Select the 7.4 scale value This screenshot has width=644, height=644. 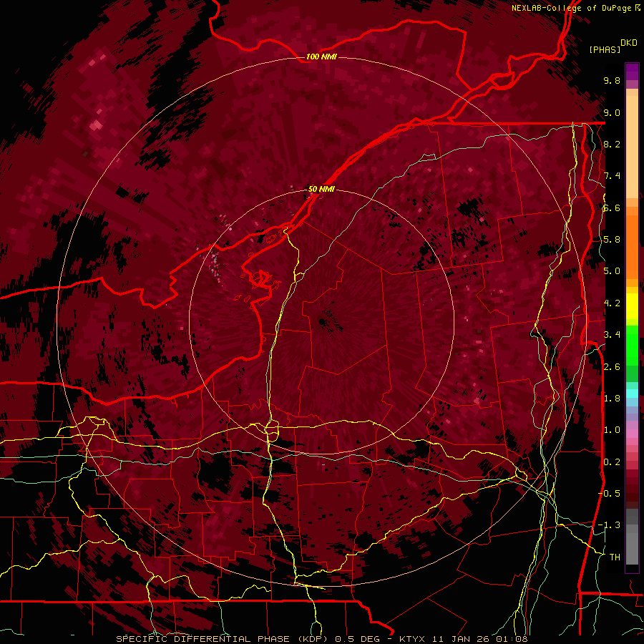[612, 176]
